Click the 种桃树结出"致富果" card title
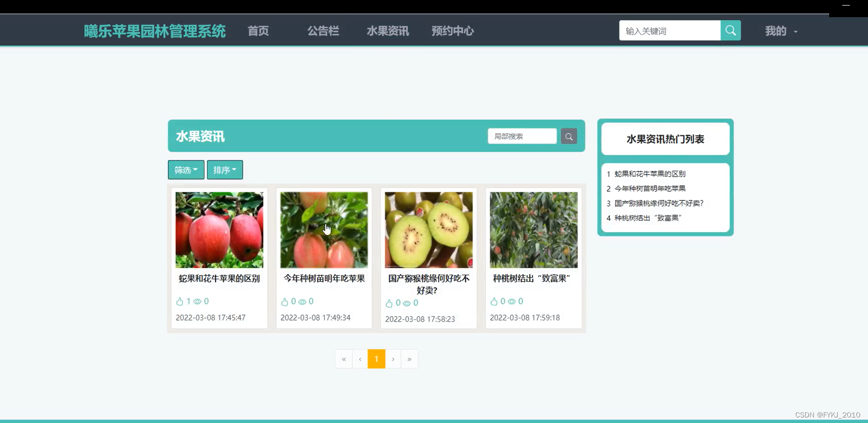Screen dimensions: 868x423 pos(532,278)
